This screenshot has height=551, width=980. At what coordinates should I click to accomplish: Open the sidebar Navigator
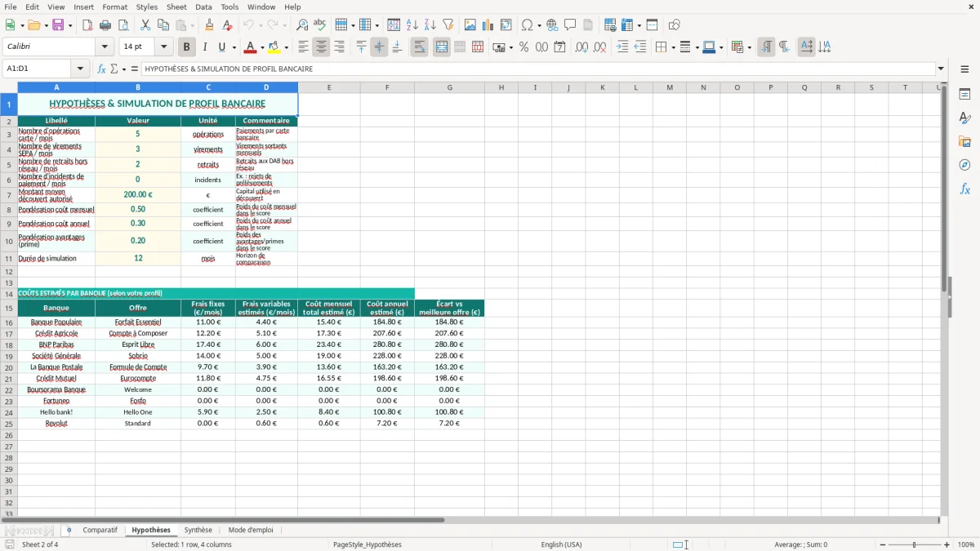pos(964,166)
